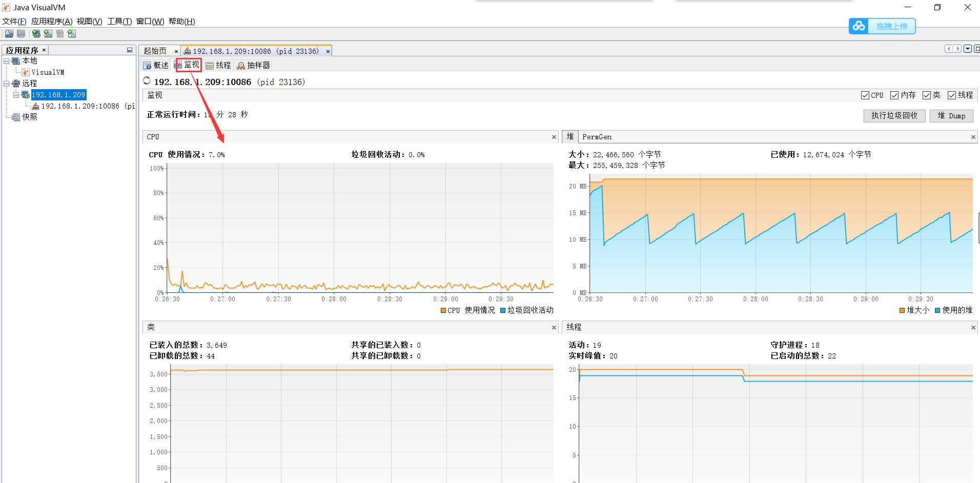Click the grayed-out Add VM Coredump icon
Viewport: 980px width, 483px height.
[60, 34]
